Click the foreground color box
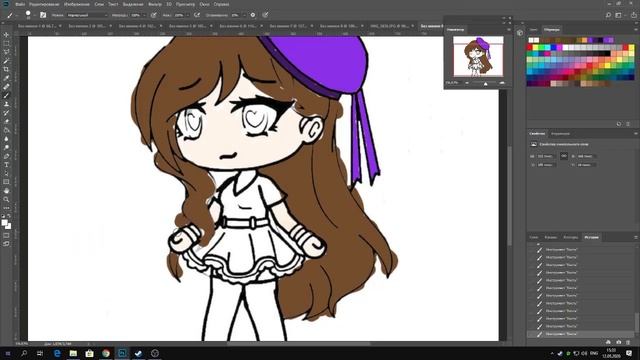 [4, 222]
